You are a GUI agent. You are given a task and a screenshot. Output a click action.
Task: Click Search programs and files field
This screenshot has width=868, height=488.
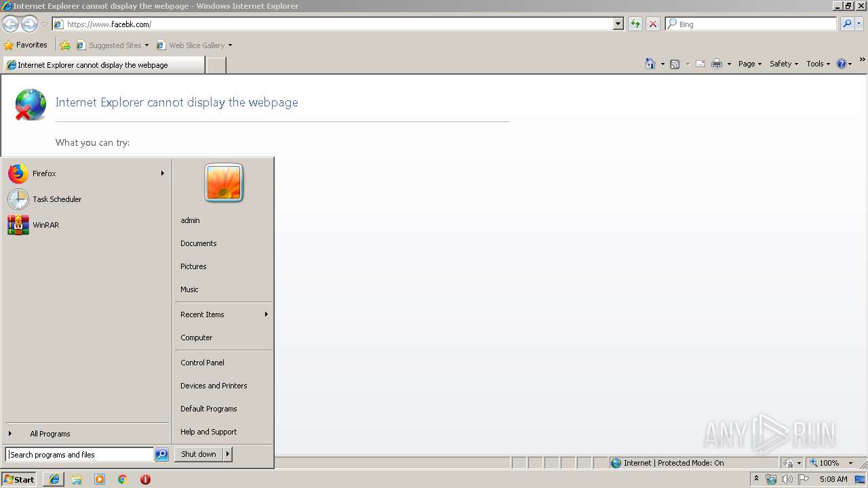(79, 455)
